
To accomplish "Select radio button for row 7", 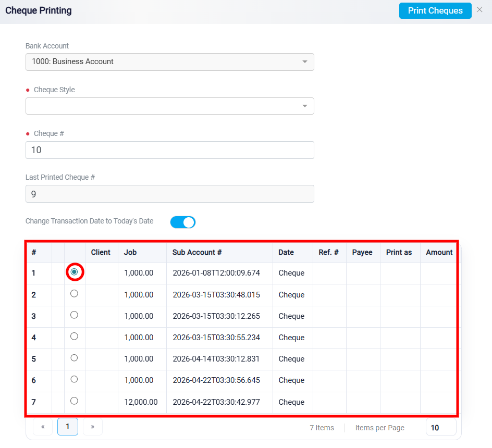I will pyautogui.click(x=74, y=401).
